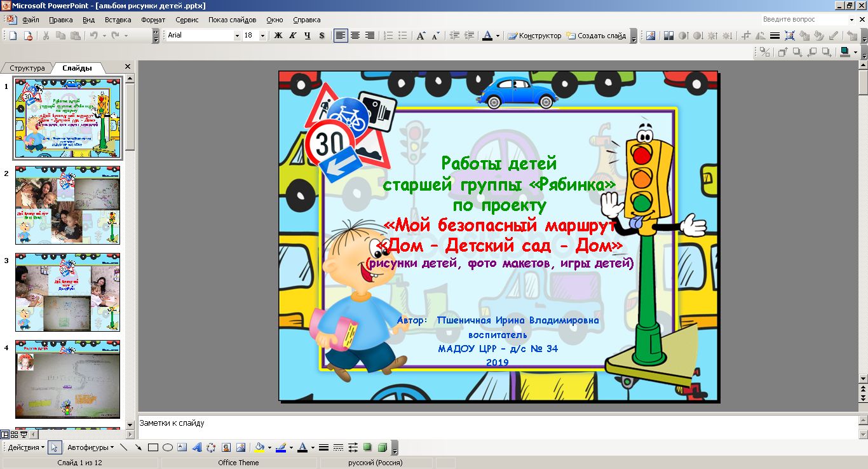This screenshot has width=868, height=469.
Task: Select slide 2 thumbnail
Action: coord(67,205)
